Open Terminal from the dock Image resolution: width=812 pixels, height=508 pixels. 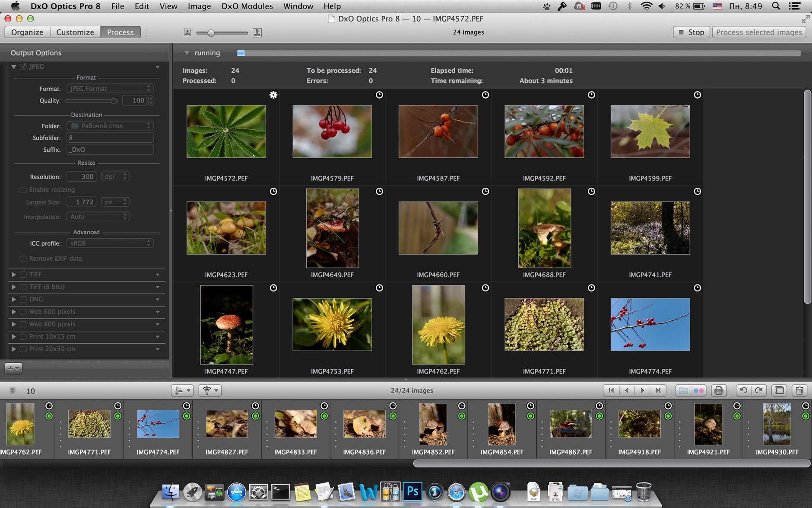[280, 492]
